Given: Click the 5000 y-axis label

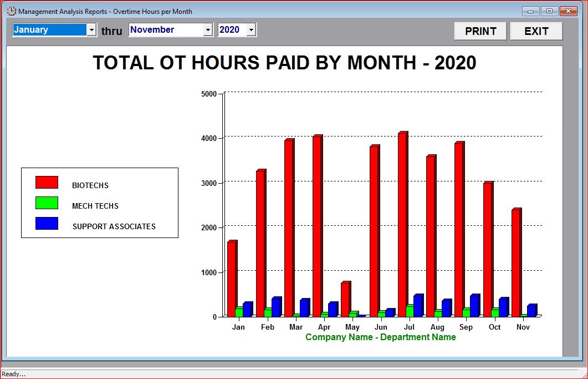Looking at the screenshot, I should [x=209, y=94].
